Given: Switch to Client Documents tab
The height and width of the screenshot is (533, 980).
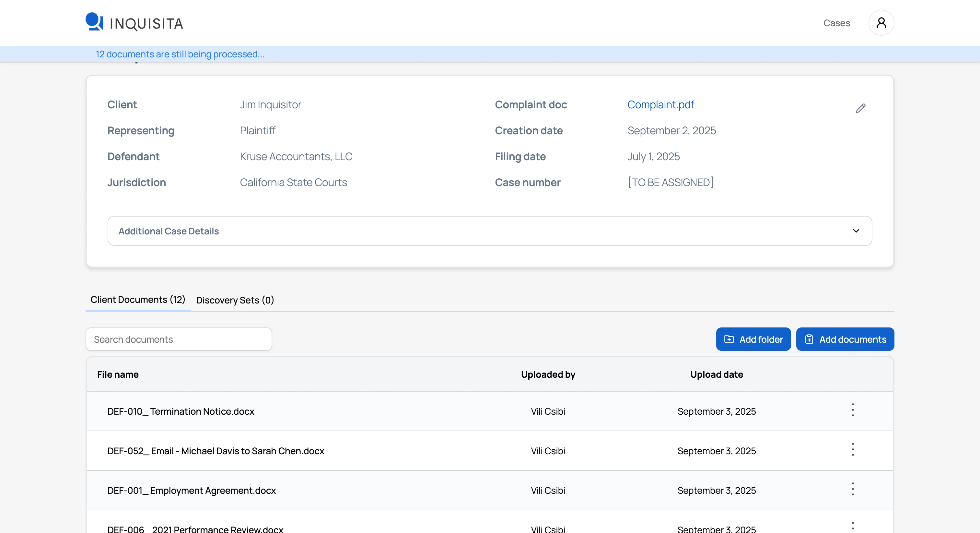Looking at the screenshot, I should (138, 300).
